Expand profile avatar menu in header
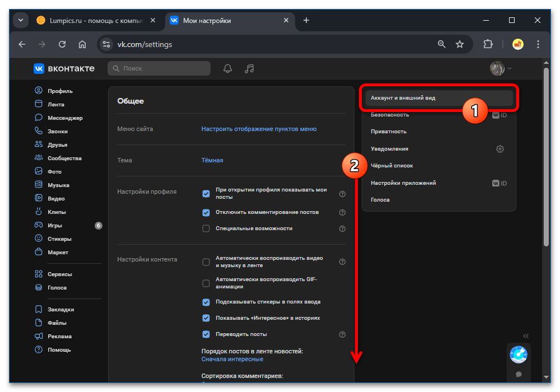This screenshot has width=560, height=392. [x=500, y=68]
